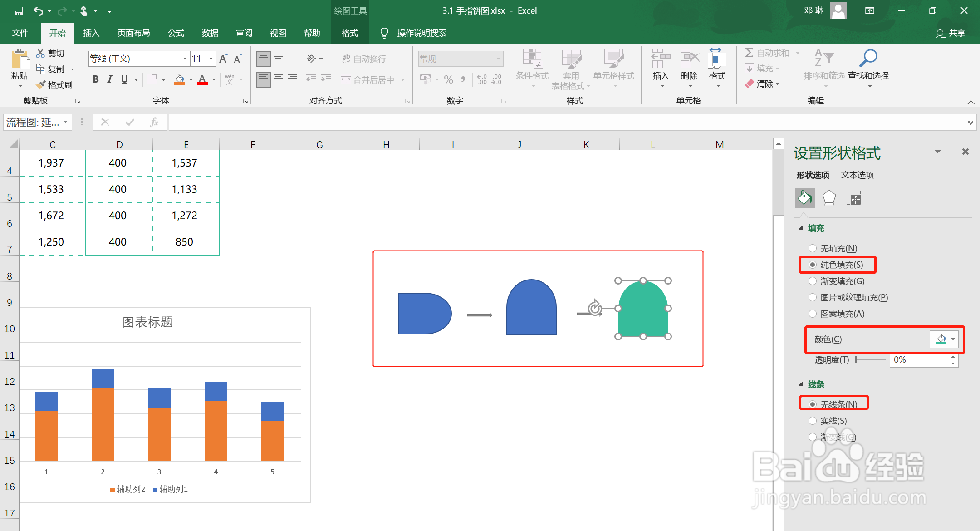Open the Effects pentagon icon tab
Image resolution: width=980 pixels, height=531 pixels.
(x=829, y=198)
